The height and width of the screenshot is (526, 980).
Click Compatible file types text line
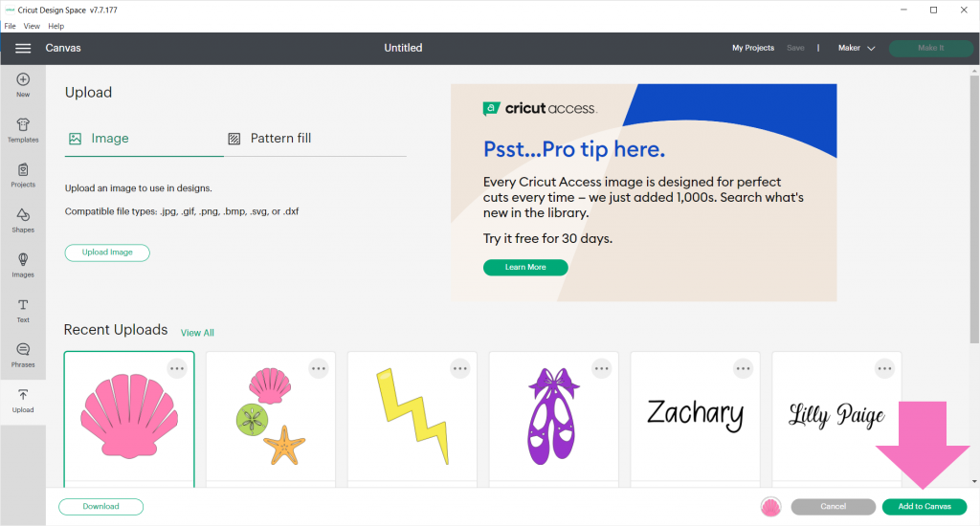tap(182, 211)
